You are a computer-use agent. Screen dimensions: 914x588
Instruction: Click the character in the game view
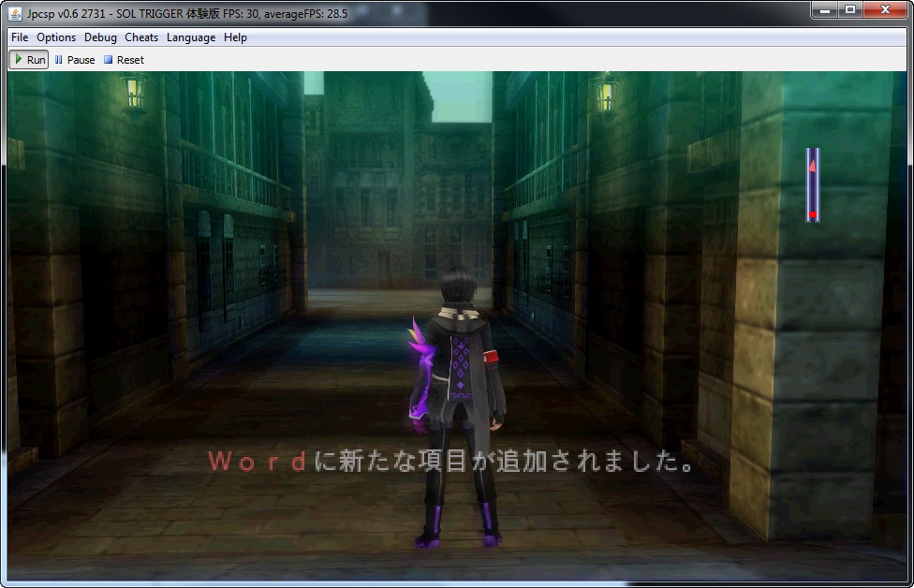456,407
